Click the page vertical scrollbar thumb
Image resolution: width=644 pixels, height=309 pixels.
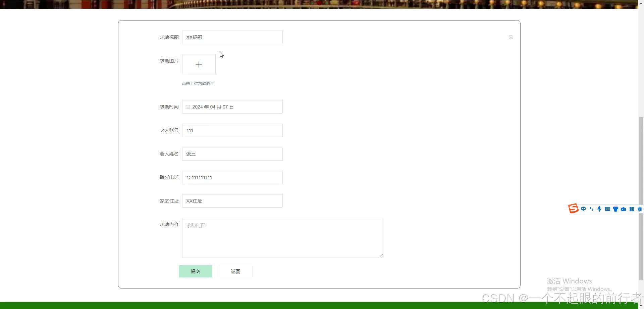point(641,198)
